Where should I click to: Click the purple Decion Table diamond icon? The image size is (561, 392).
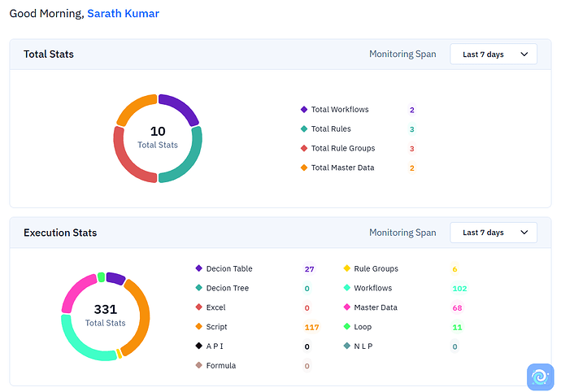click(x=199, y=268)
